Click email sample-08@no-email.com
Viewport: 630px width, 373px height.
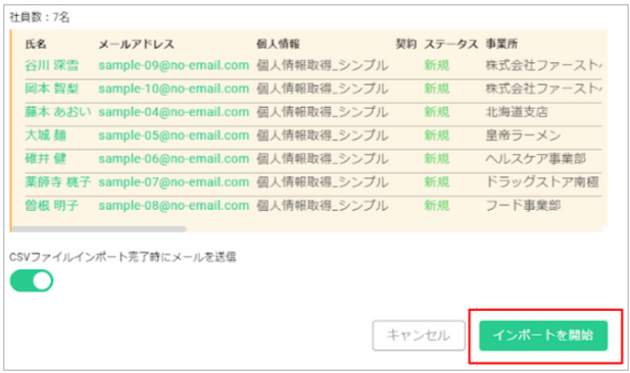(174, 205)
